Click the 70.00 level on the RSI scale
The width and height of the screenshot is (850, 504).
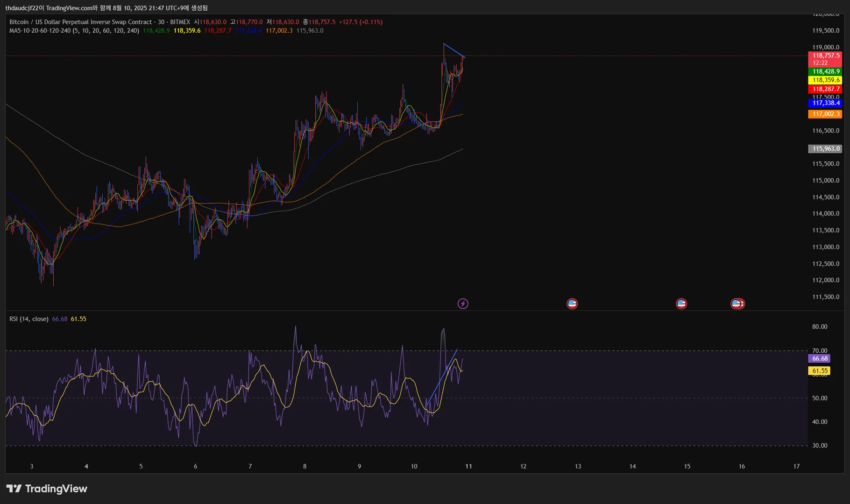[820, 350]
